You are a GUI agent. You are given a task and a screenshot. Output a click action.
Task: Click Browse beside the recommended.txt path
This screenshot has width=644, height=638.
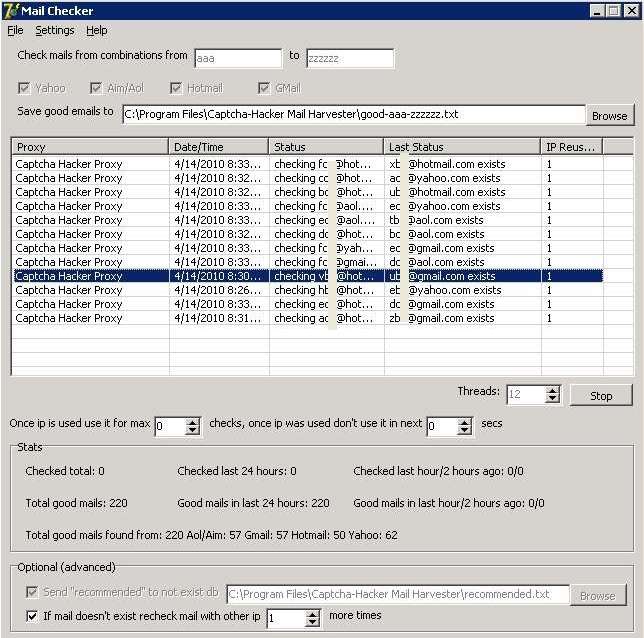598,596
